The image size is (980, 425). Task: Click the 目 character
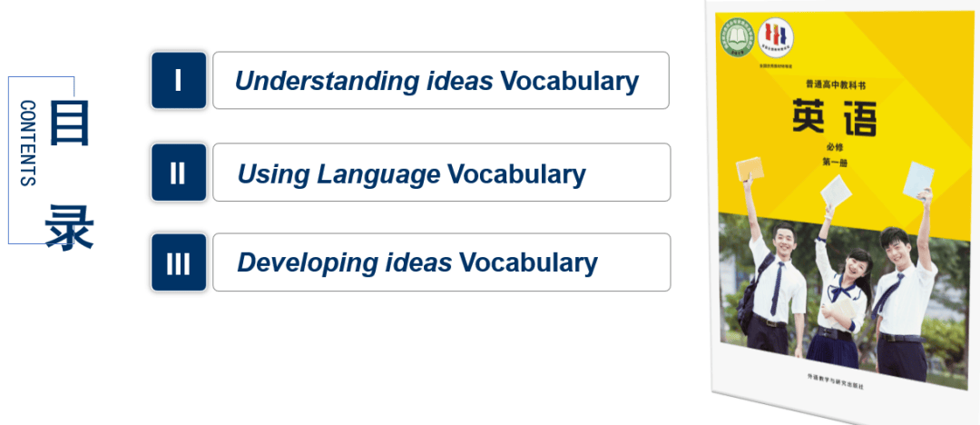coord(69,122)
